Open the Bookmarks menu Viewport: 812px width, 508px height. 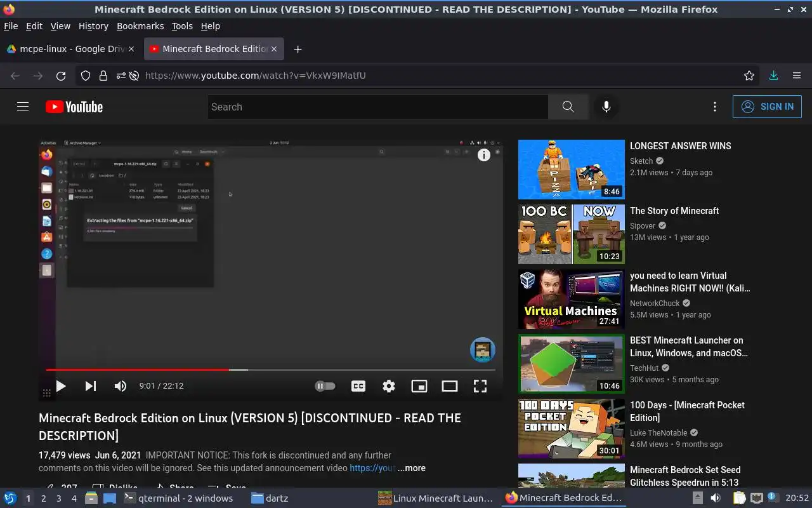(x=140, y=26)
